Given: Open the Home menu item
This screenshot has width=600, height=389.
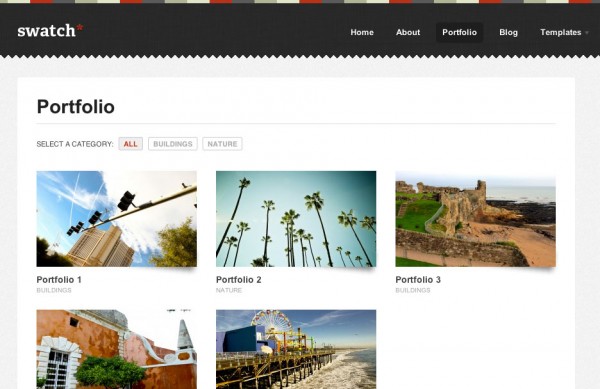Looking at the screenshot, I should tap(362, 33).
